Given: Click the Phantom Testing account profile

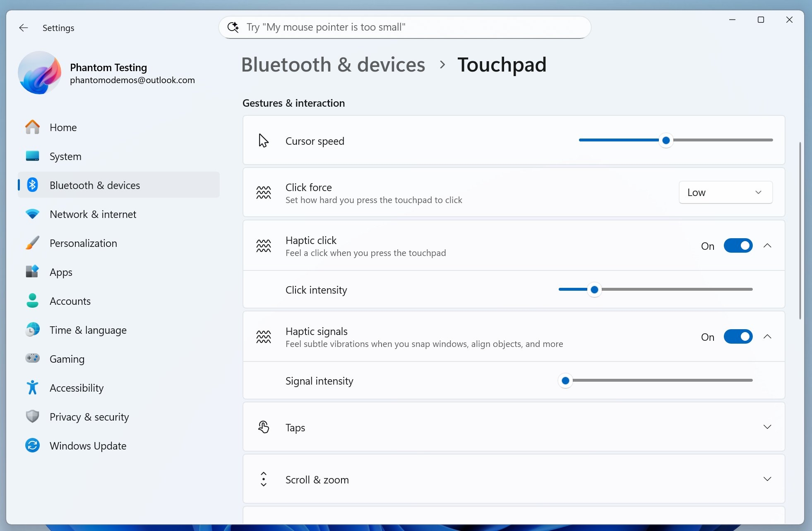Looking at the screenshot, I should tap(108, 73).
